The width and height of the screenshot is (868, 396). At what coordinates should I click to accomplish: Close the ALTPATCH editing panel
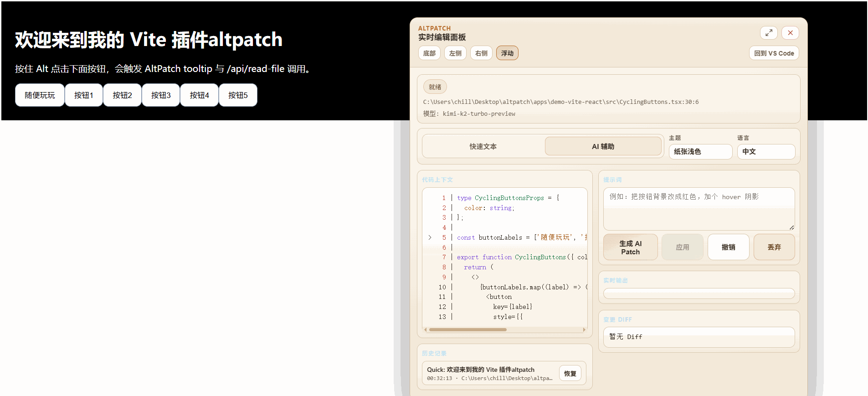coord(790,33)
